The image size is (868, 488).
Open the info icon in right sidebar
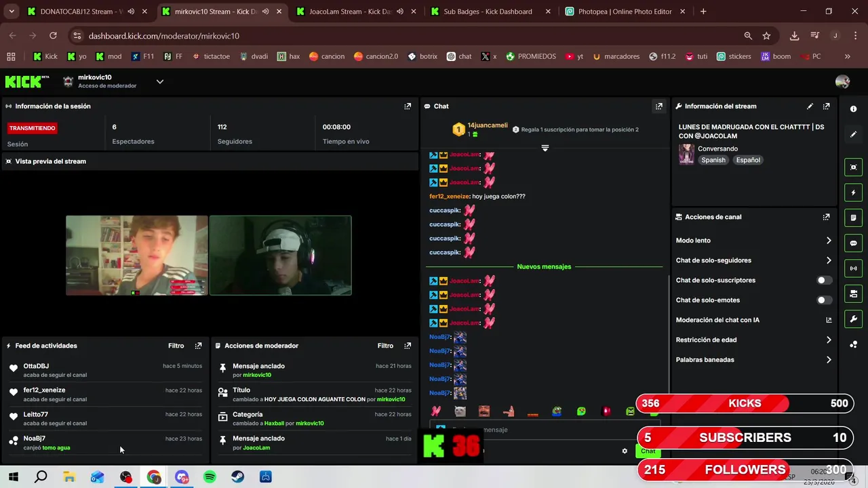[853, 109]
